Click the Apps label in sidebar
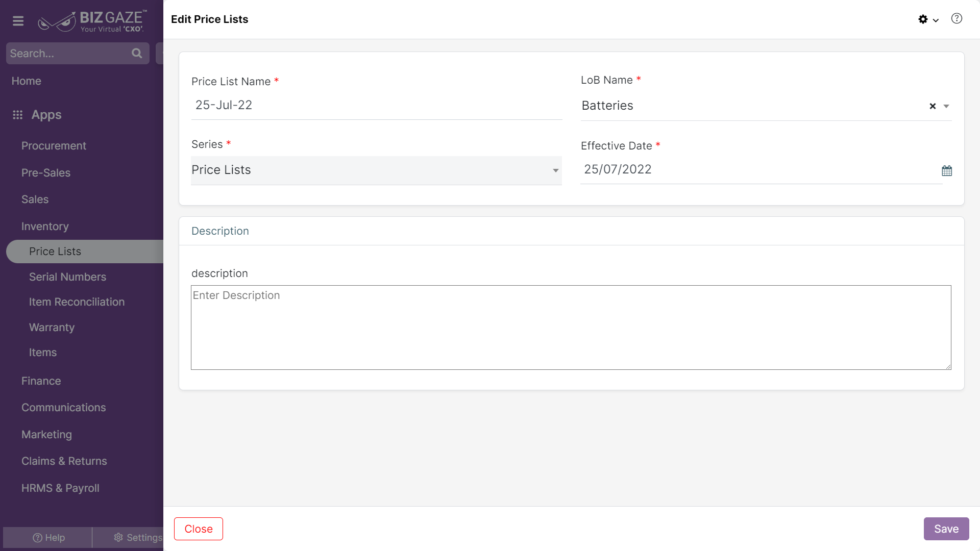 click(46, 115)
